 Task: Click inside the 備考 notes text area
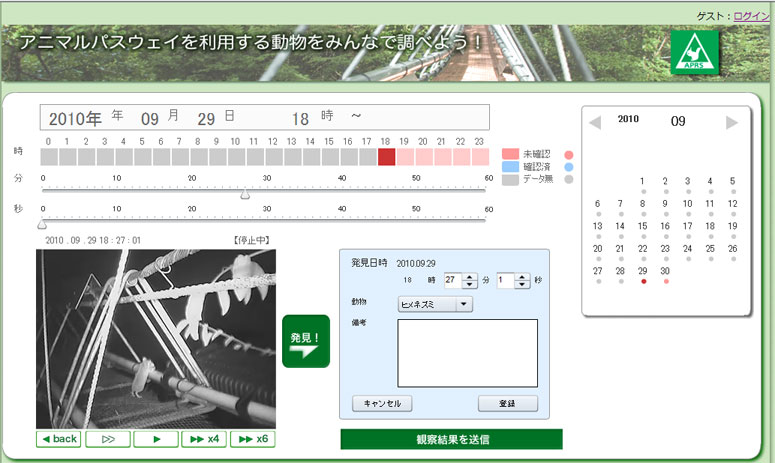(x=467, y=353)
